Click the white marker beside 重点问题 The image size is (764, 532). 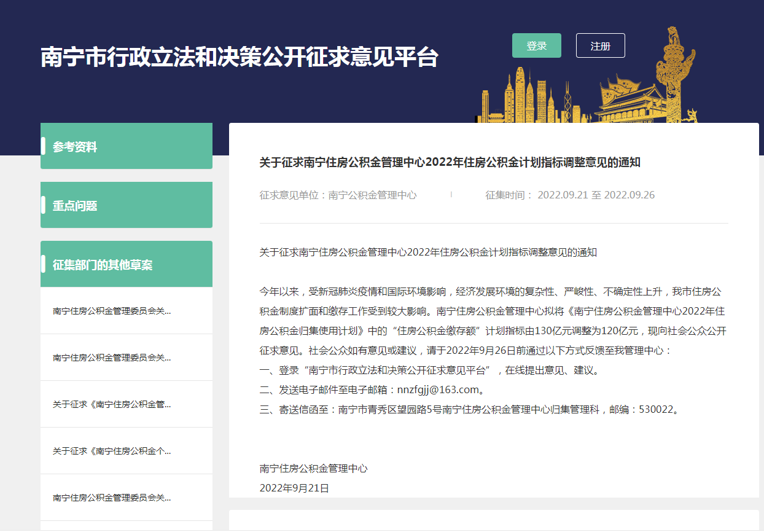coord(43,205)
